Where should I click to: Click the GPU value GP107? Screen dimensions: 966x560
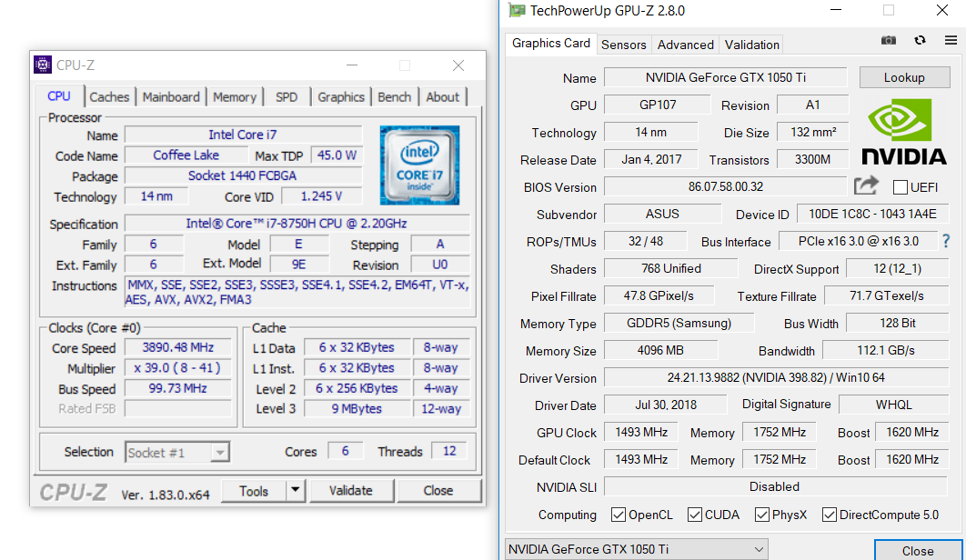coord(658,105)
